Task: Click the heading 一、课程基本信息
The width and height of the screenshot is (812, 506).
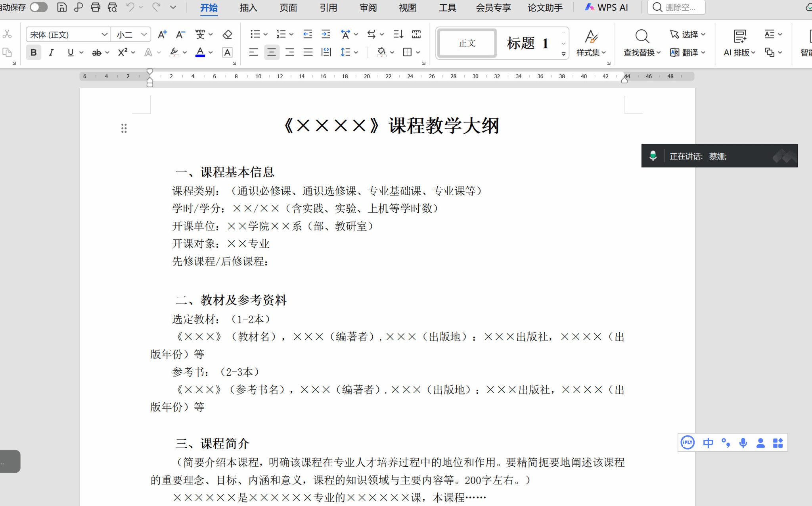Action: coord(225,172)
